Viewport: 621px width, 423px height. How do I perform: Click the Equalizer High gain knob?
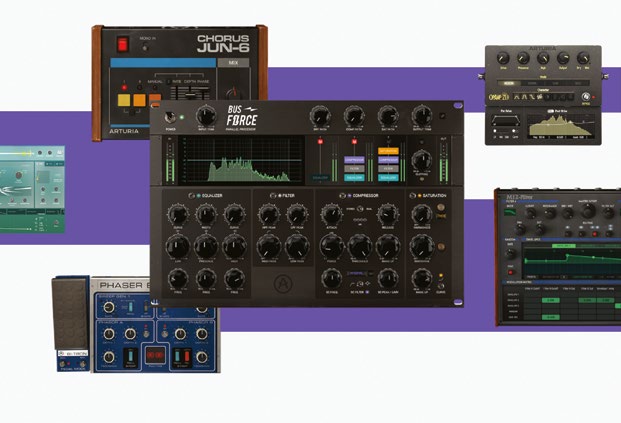click(234, 247)
